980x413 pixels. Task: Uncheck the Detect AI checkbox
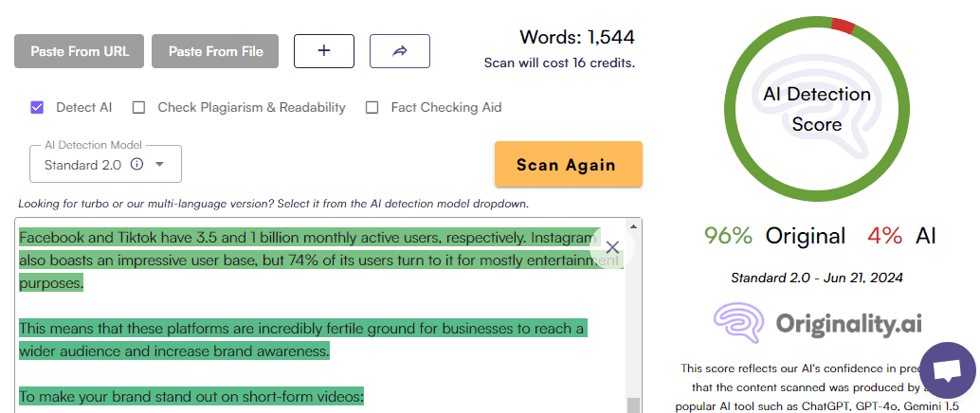click(37, 107)
